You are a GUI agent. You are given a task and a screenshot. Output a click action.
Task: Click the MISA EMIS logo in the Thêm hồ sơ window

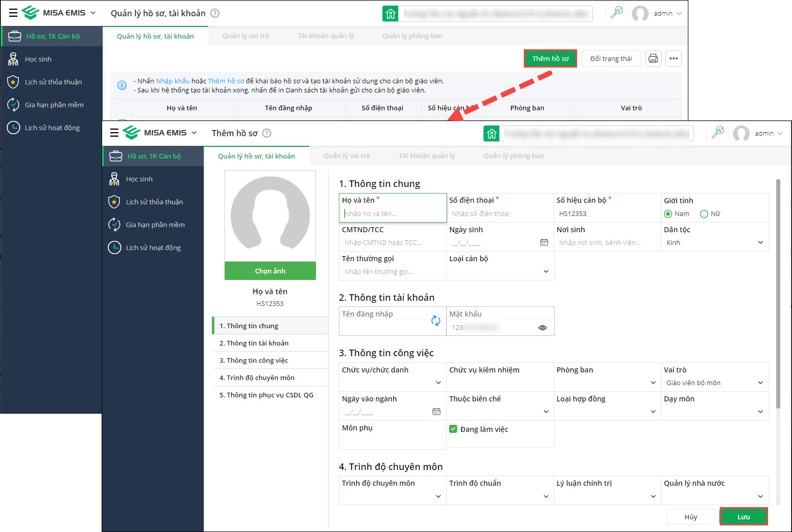click(155, 133)
